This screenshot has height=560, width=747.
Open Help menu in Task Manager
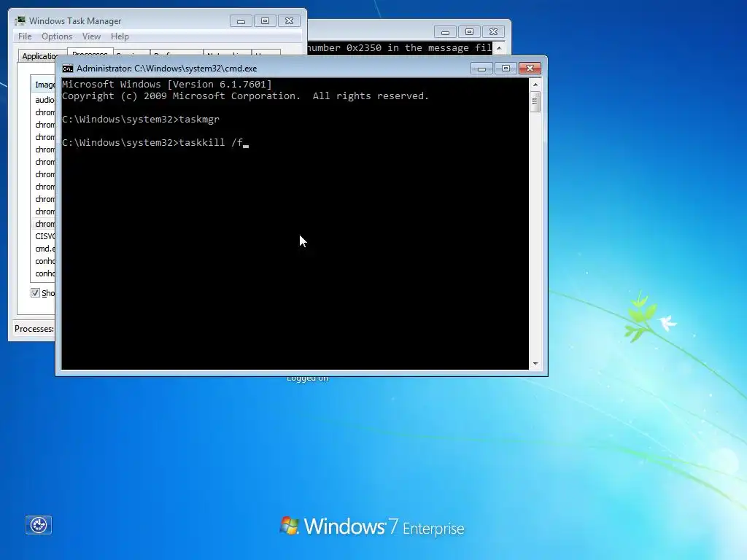[120, 36]
